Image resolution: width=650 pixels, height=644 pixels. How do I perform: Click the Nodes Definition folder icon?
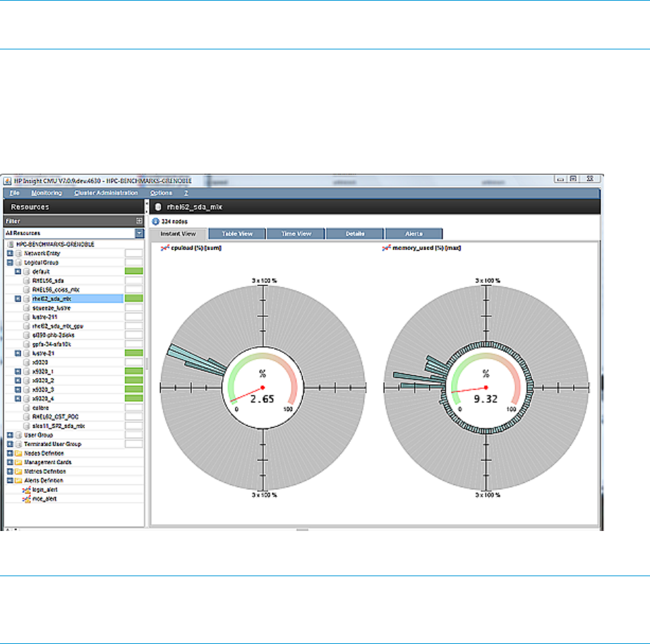click(x=18, y=453)
